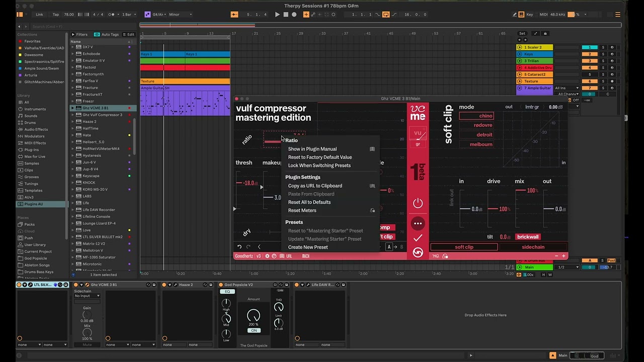Expand the Filters section in browser
Screen dimensions: 644x362
click(79, 35)
